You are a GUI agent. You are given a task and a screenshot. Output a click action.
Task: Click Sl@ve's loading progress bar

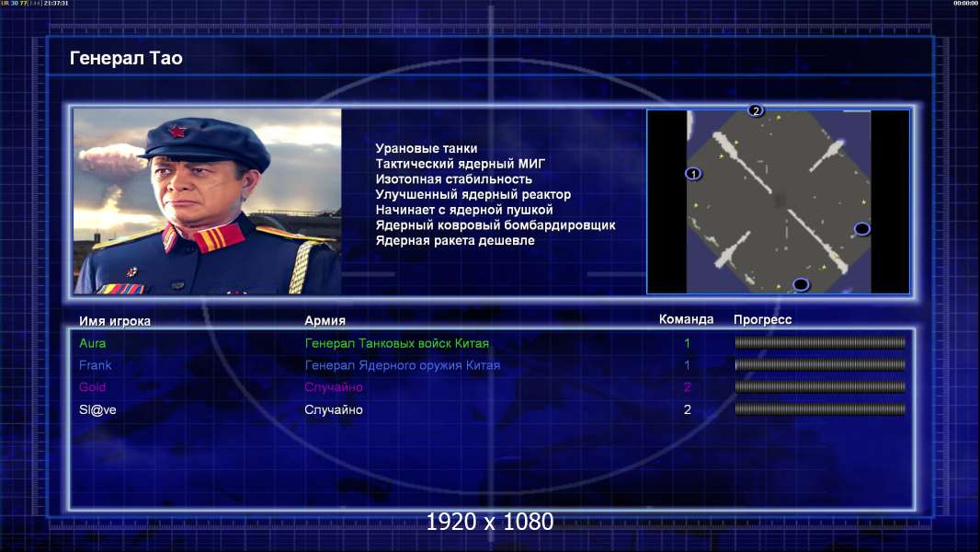pos(820,409)
